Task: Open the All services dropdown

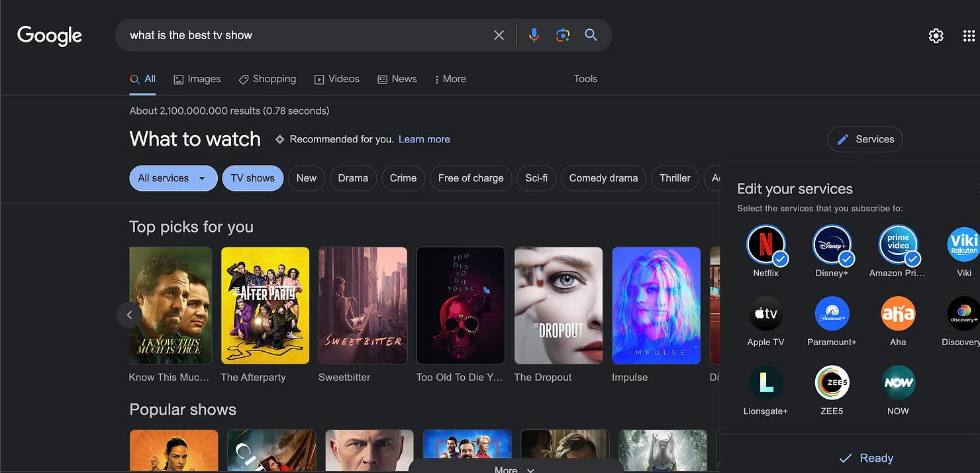Action: [x=173, y=178]
